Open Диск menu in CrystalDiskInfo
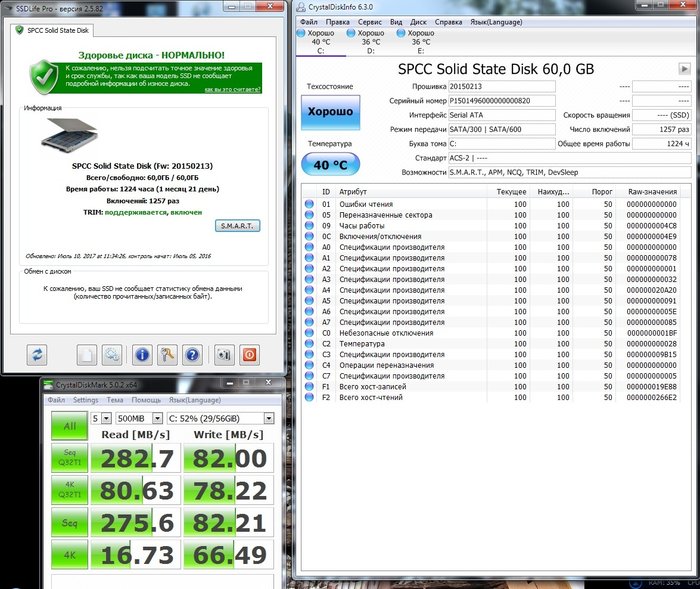 click(418, 22)
